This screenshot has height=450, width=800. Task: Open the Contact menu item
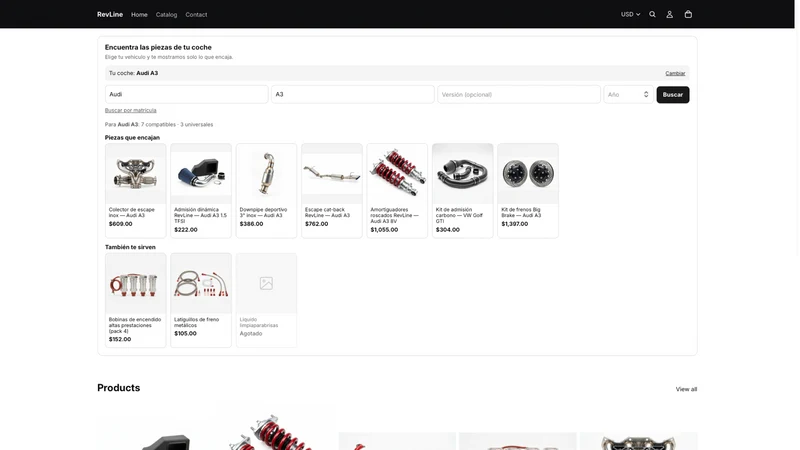(196, 15)
